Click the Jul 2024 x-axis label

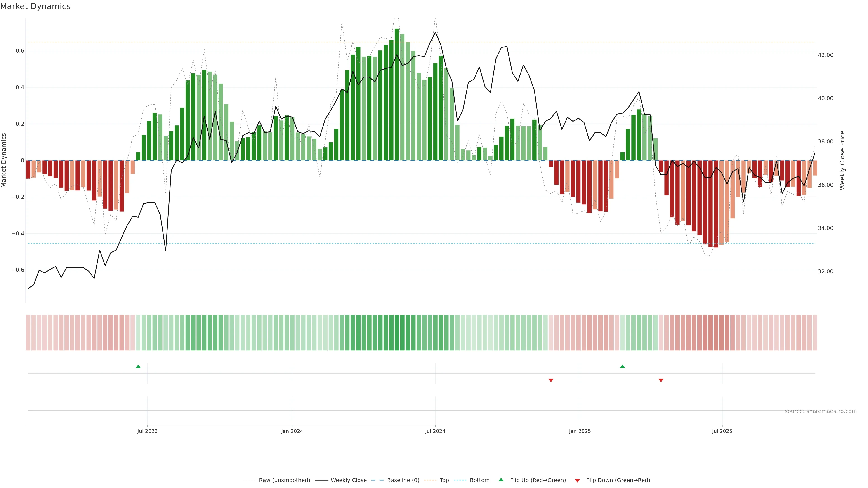[x=435, y=431]
